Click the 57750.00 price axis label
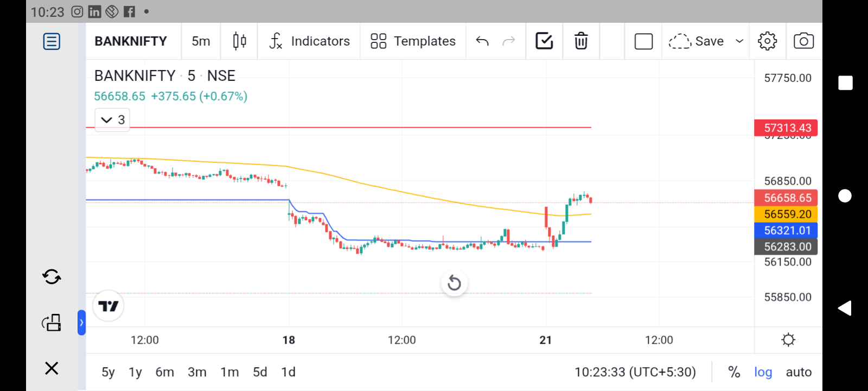The height and width of the screenshot is (391, 868). point(788,78)
